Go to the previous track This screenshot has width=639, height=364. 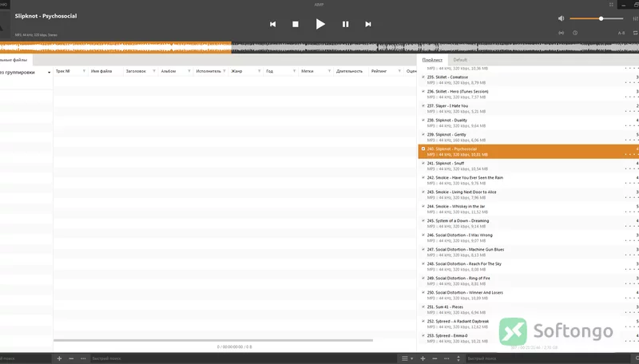tap(272, 25)
